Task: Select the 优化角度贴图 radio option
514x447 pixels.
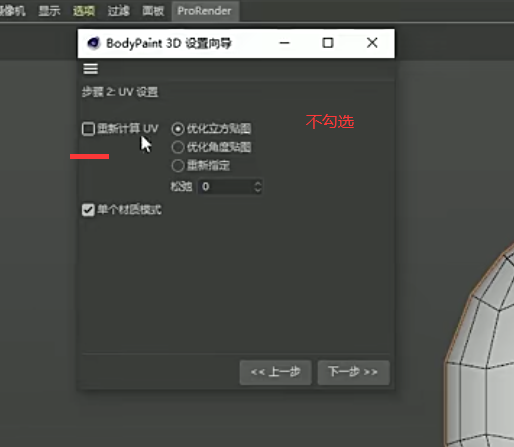Action: pyautogui.click(x=178, y=147)
